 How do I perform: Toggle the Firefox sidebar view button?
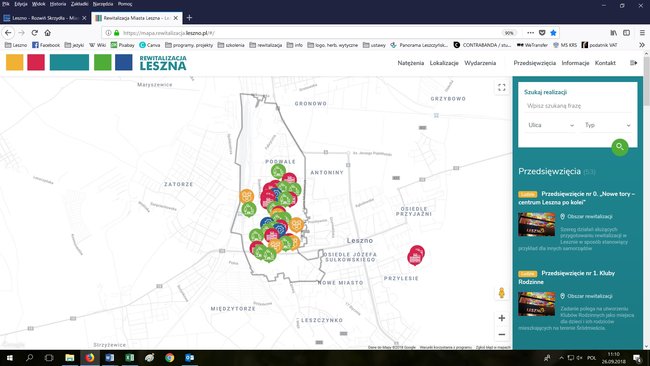626,33
